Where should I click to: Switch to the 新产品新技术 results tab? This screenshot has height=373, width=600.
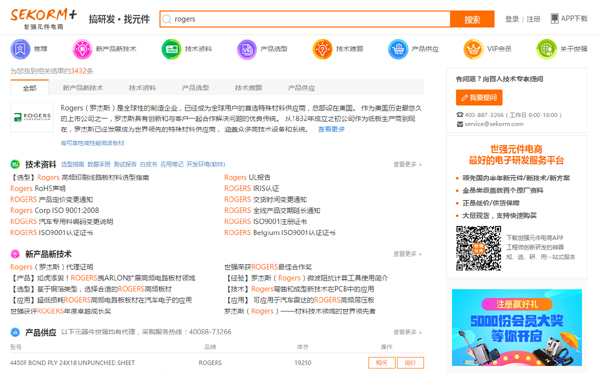coord(83,88)
